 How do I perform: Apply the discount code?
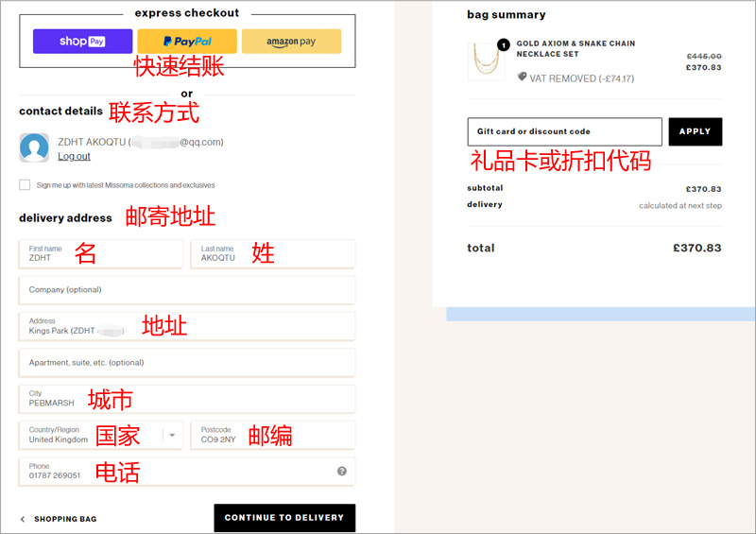click(x=696, y=131)
